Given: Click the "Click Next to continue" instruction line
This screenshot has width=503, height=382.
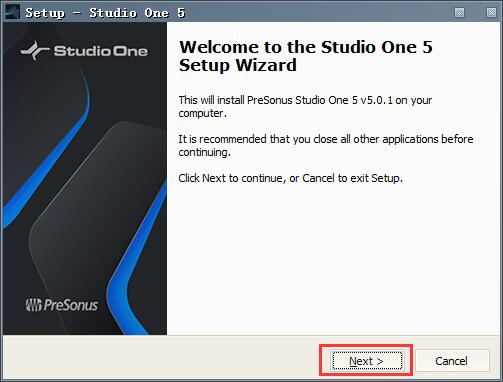Looking at the screenshot, I should click(290, 178).
